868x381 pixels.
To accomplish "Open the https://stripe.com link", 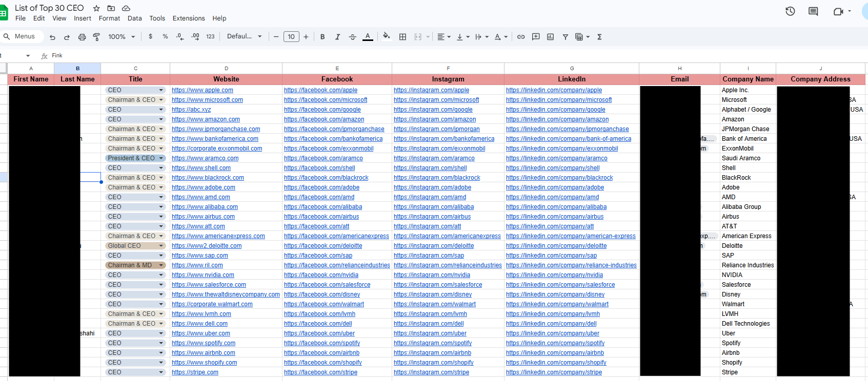I will point(195,372).
